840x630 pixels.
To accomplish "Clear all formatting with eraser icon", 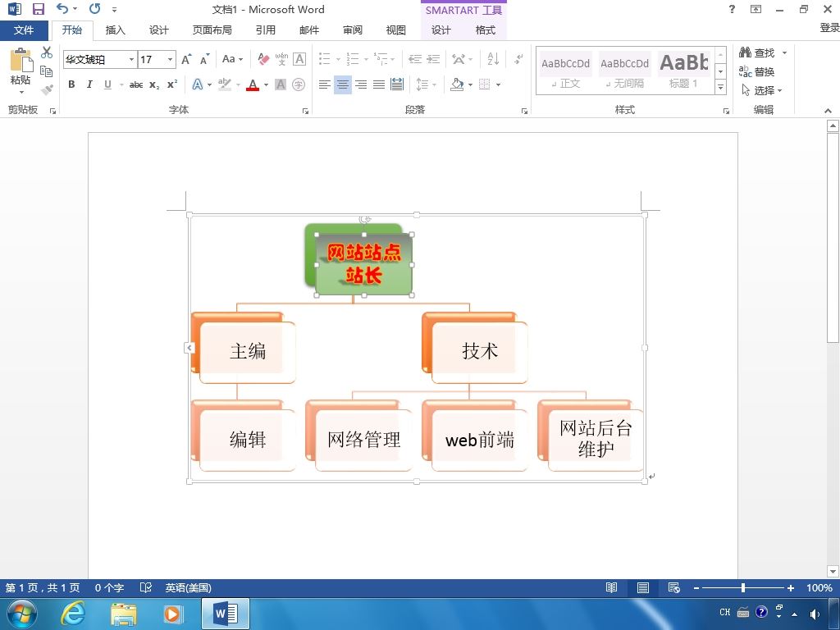I will (263, 59).
